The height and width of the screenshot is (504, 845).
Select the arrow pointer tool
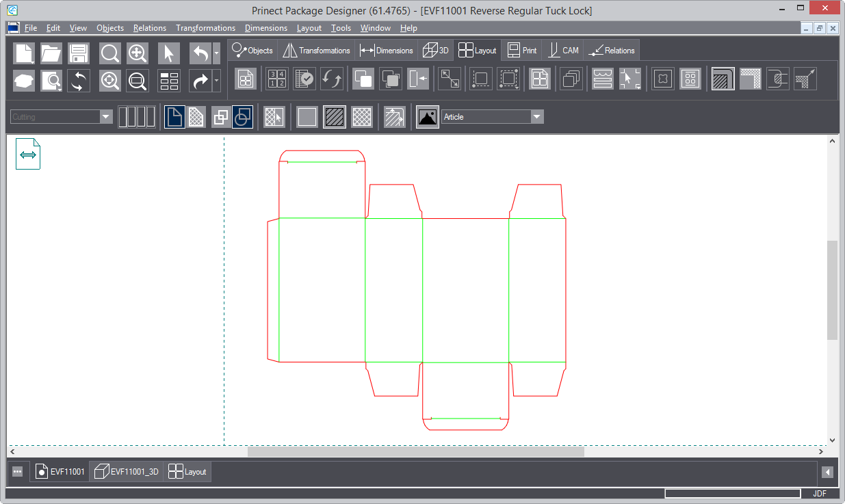[168, 53]
